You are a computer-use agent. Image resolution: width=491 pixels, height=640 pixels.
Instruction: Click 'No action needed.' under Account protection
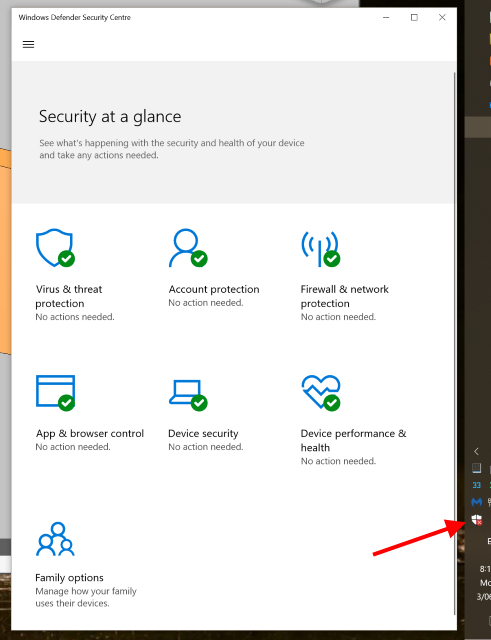(206, 302)
